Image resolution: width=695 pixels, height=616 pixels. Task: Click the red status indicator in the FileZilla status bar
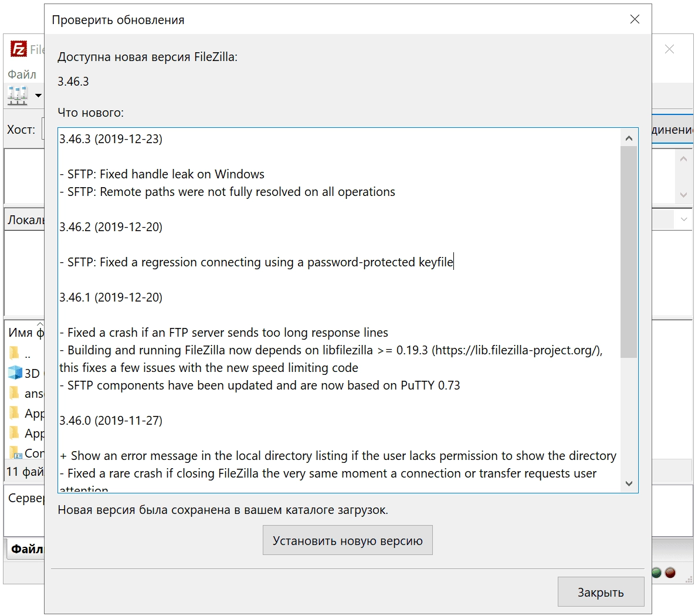point(670,573)
